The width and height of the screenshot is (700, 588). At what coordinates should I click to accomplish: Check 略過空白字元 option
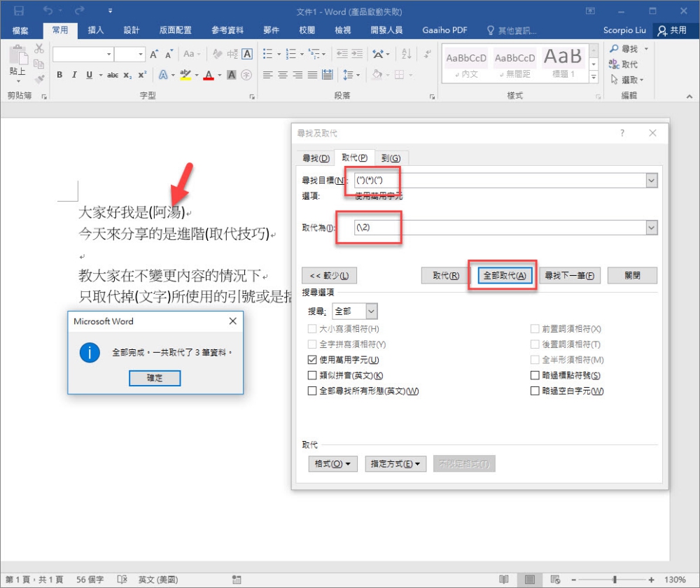[535, 391]
